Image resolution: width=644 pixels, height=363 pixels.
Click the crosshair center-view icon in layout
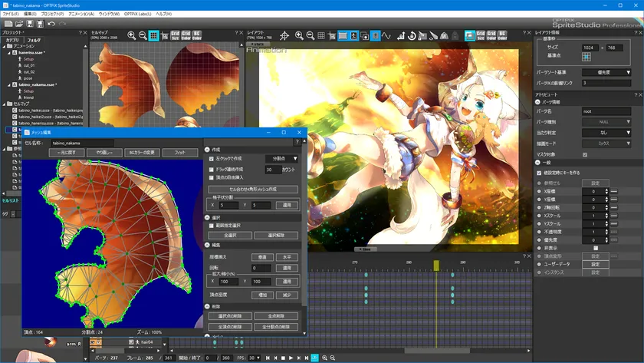click(284, 35)
